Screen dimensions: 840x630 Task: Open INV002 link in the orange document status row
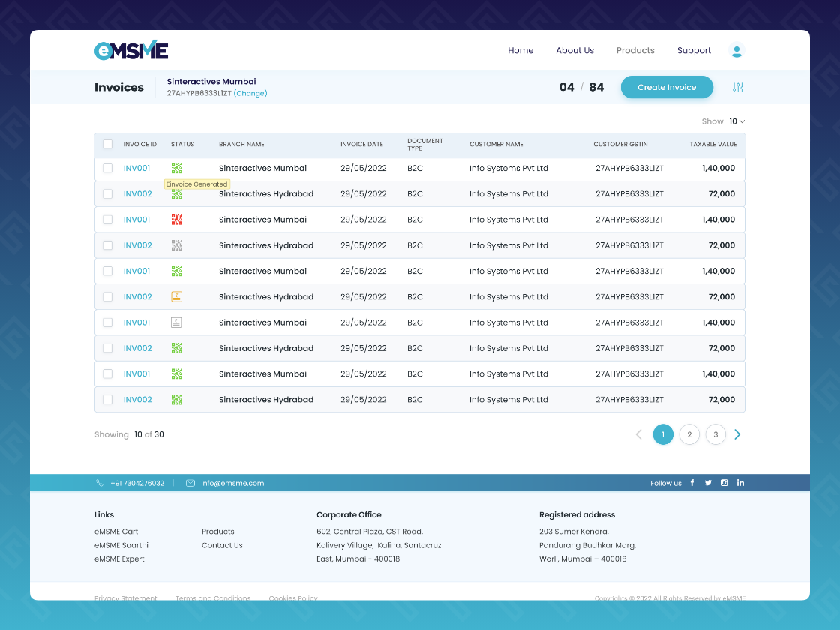coord(138,297)
